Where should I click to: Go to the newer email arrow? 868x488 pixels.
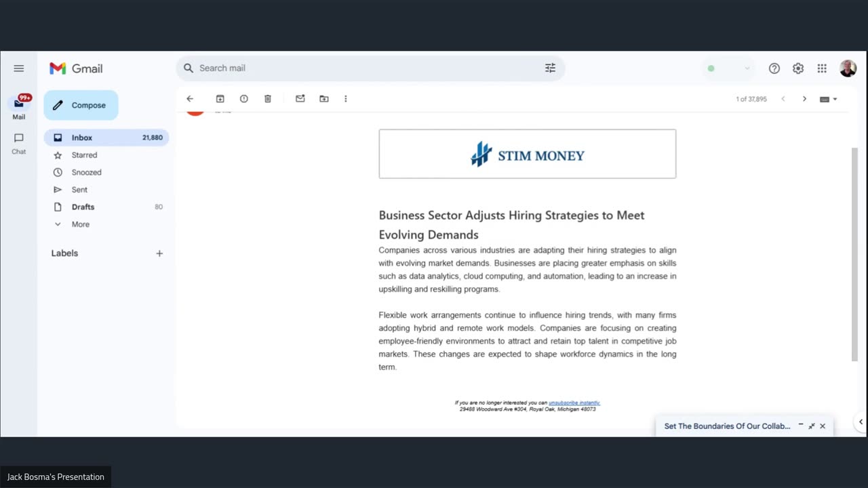point(783,99)
